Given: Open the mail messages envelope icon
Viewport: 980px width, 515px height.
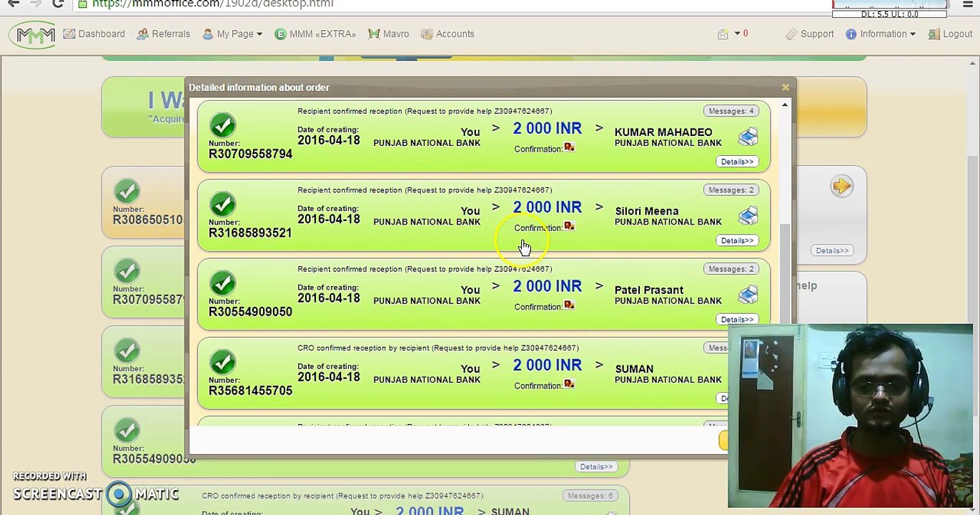Looking at the screenshot, I should [x=723, y=34].
